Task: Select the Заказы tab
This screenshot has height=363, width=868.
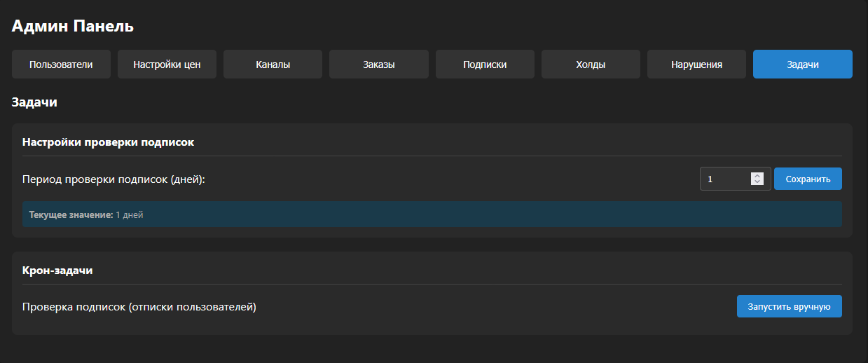Action: pyautogui.click(x=378, y=64)
